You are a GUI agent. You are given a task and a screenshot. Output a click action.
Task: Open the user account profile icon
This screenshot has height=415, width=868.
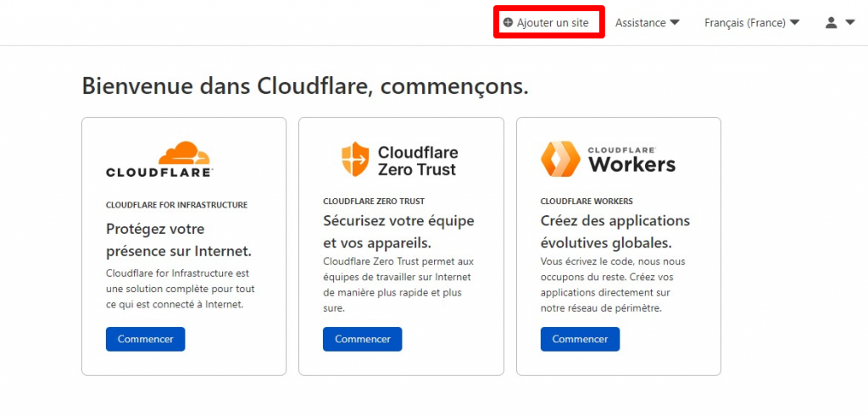click(x=832, y=23)
